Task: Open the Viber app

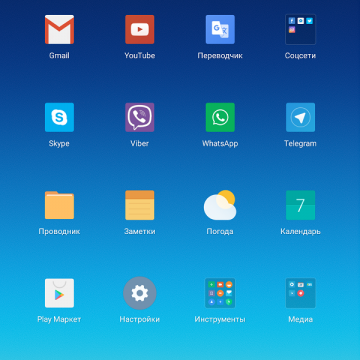Action: point(140,117)
